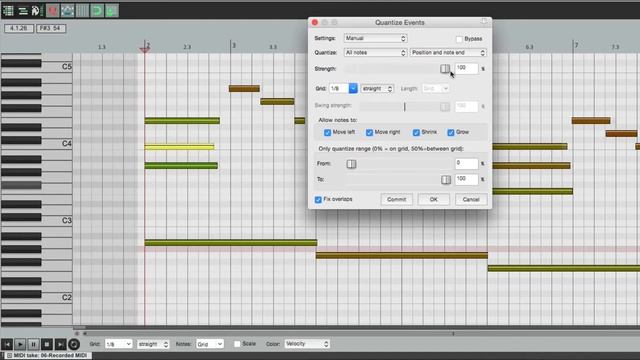
Task: Start playback with the play button
Action: tap(20, 344)
